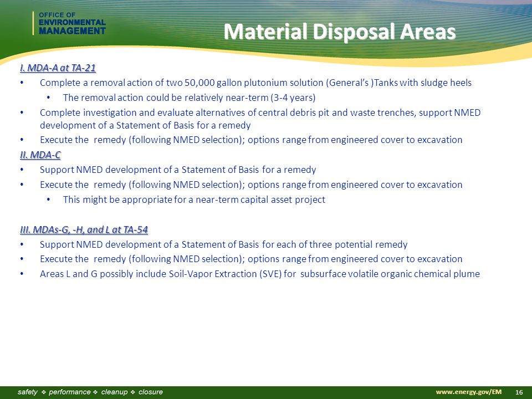Viewport: 532px width, 399px height.
Task: Click the line on central debris pit investigation
Action: 260,112
